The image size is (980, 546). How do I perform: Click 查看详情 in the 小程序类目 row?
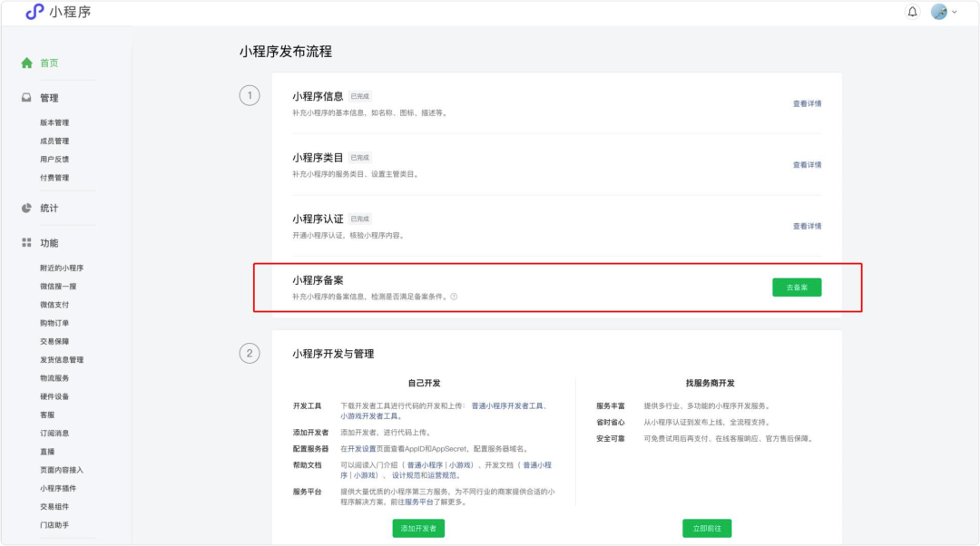pos(807,165)
